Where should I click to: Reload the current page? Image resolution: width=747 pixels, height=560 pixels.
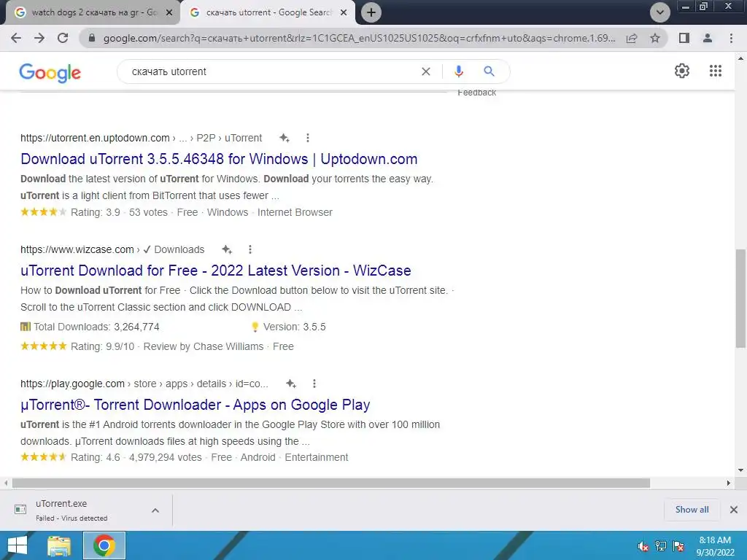point(63,38)
